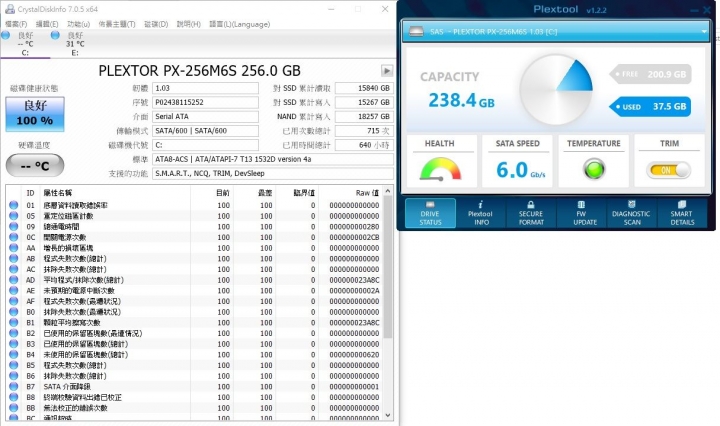Open the Plextool Info tab
This screenshot has height=426, width=720.
480,213
